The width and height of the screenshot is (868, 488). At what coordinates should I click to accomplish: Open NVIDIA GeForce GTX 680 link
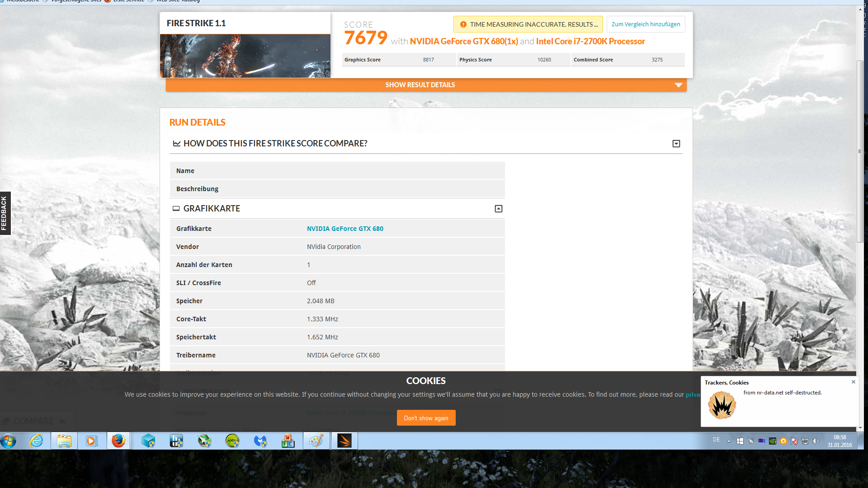[x=345, y=229]
